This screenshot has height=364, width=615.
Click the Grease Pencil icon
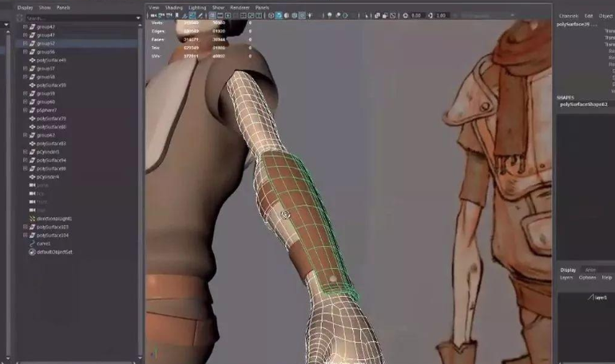200,16
